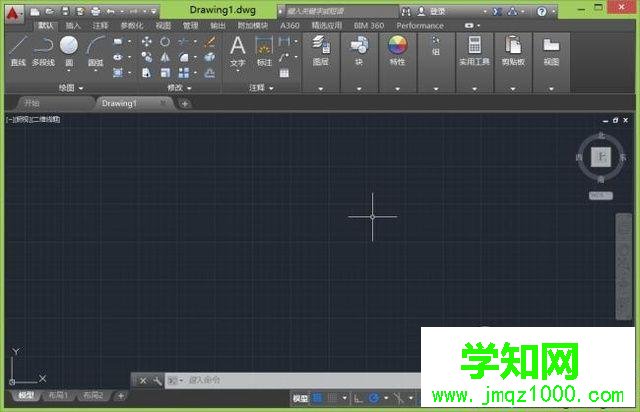The width and height of the screenshot is (640, 412).
Task: Open the Group (组) panel
Action: [436, 46]
